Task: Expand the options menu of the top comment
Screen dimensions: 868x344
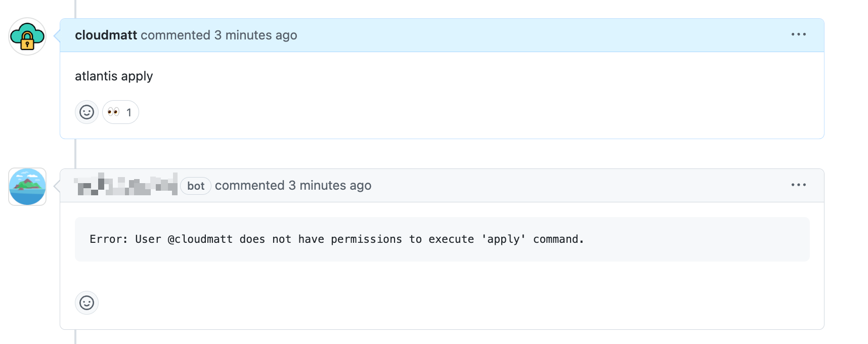Action: point(798,34)
